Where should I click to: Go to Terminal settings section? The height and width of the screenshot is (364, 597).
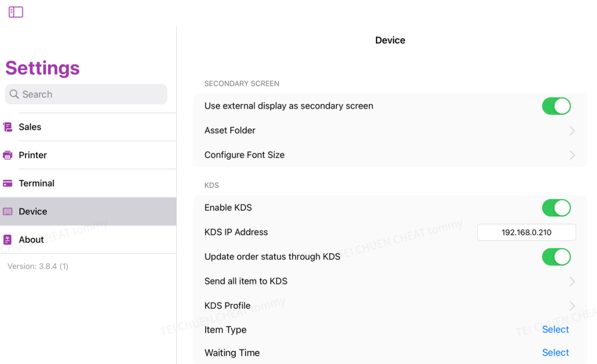[x=37, y=183]
